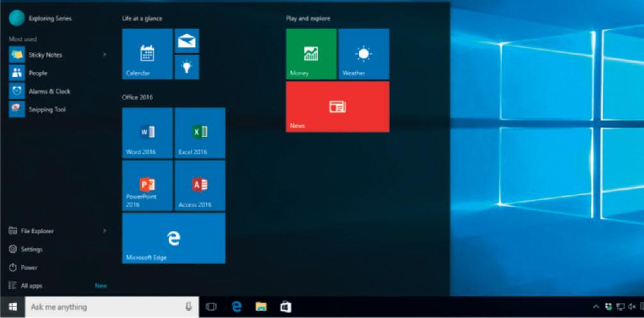Click the Cortana microphone icon
The image size is (644, 318).
[188, 307]
